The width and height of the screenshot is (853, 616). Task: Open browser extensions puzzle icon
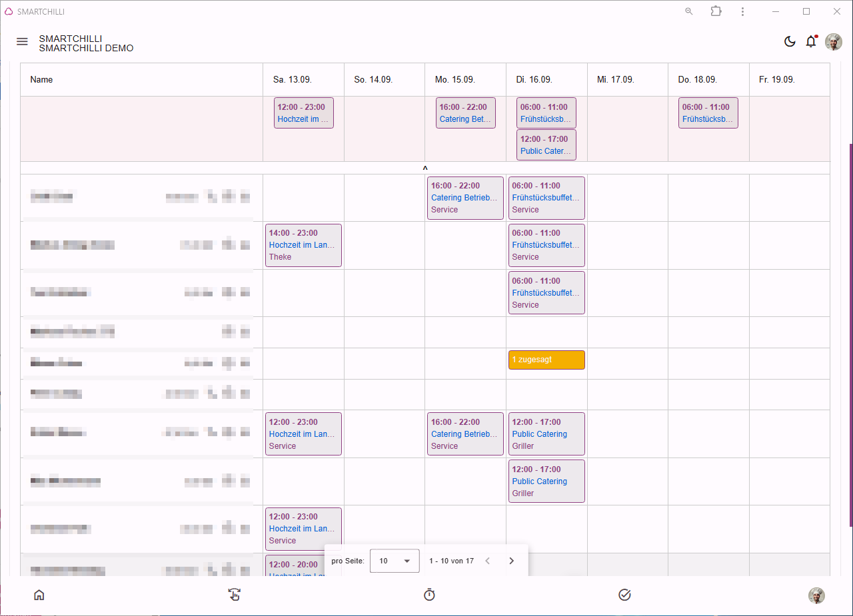[716, 11]
